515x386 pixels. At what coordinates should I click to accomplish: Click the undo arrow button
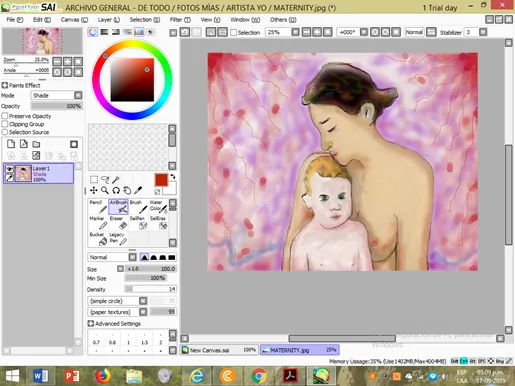[185, 32]
